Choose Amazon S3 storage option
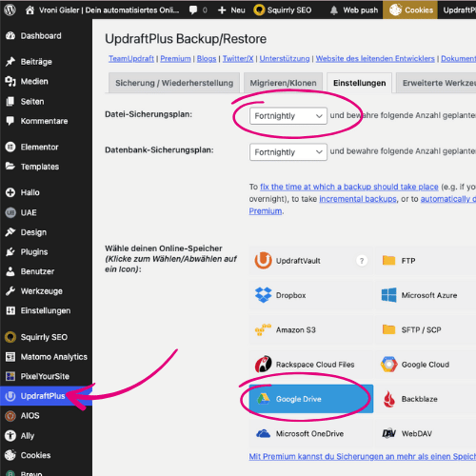The width and height of the screenshot is (476, 476). pos(310,329)
